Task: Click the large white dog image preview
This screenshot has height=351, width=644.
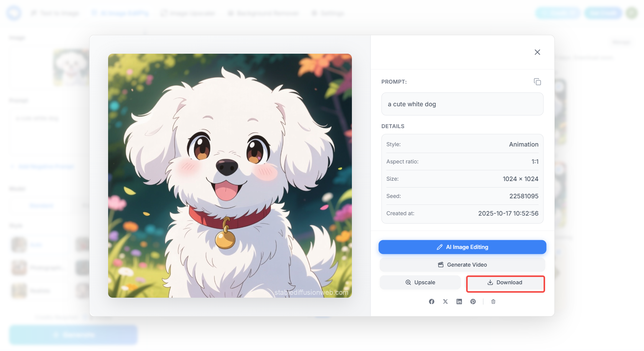Action: pyautogui.click(x=230, y=175)
